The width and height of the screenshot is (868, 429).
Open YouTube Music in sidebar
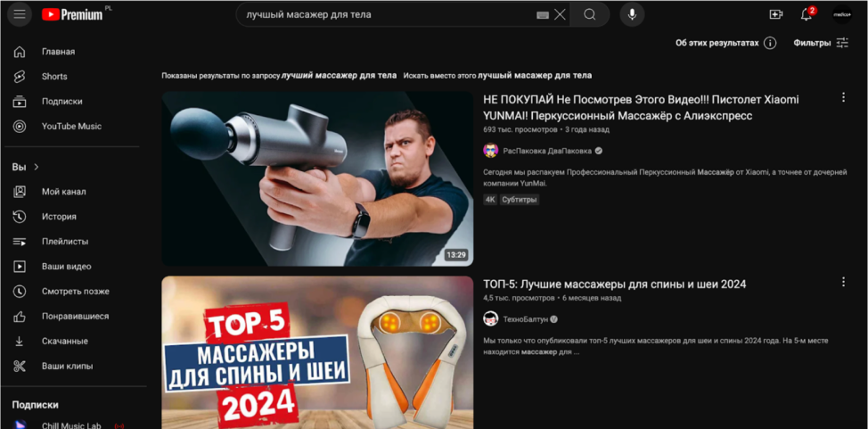point(71,127)
